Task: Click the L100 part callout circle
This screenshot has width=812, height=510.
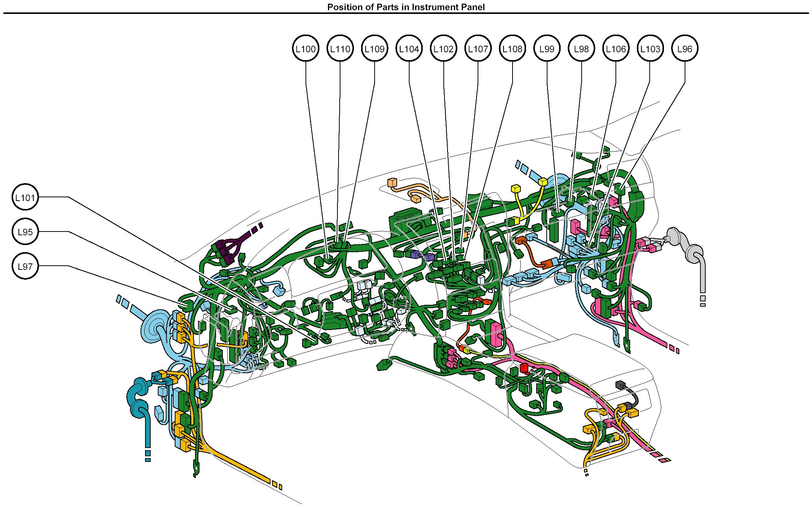Action: click(305, 48)
